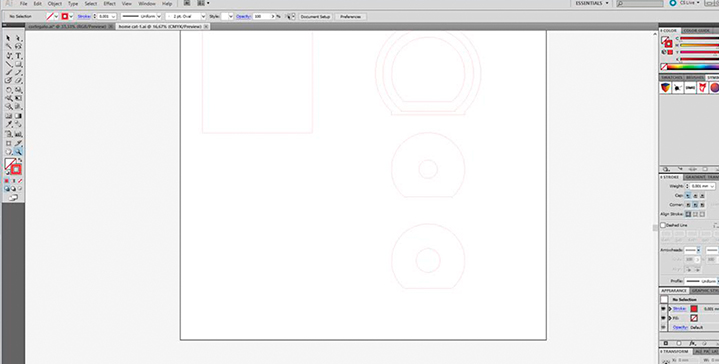The height and width of the screenshot is (364, 719).
Task: Select the Zoom tool in toolbox
Action: pos(18,152)
